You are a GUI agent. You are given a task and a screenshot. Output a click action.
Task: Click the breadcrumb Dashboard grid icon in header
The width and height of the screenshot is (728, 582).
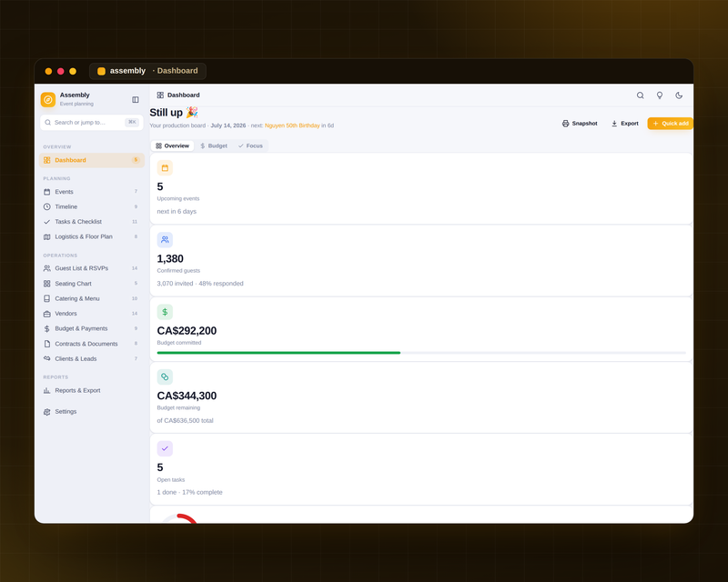pos(160,95)
